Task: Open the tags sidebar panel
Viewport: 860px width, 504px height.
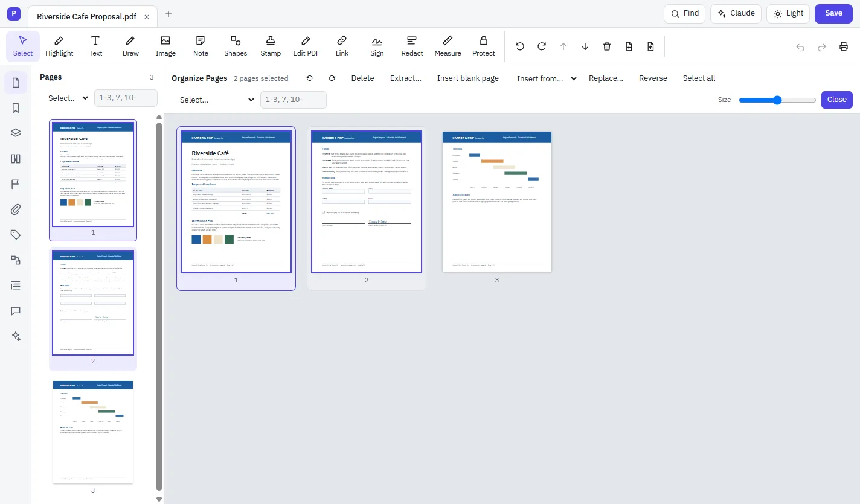Action: pyautogui.click(x=16, y=235)
